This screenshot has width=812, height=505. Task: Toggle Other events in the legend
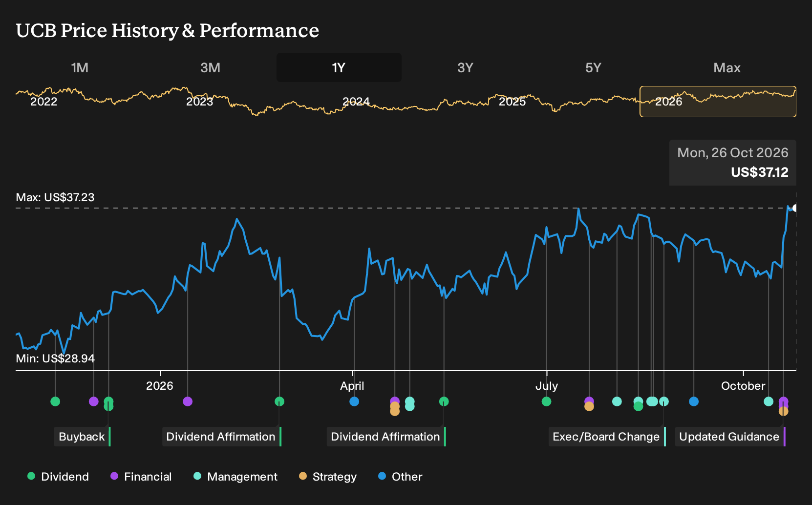point(400,477)
